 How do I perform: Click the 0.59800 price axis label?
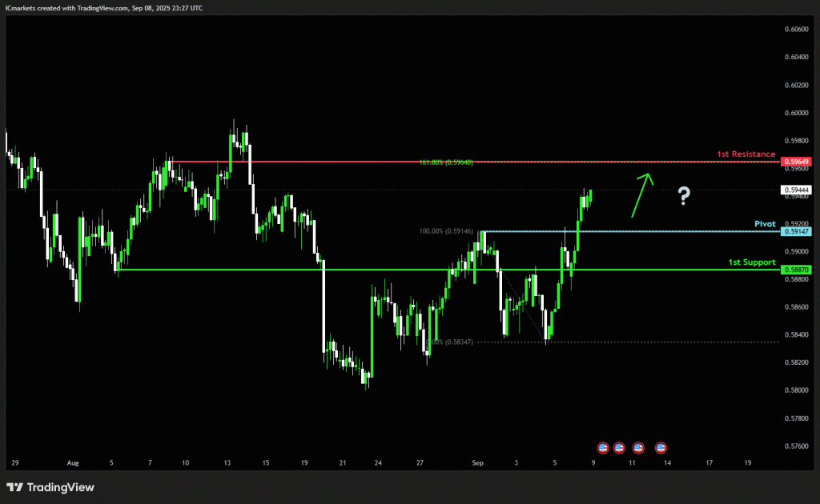(x=797, y=141)
